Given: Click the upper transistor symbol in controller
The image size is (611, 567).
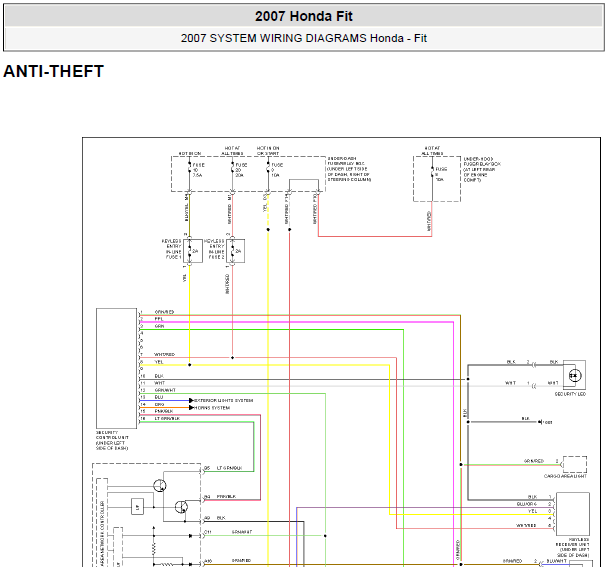Looking at the screenshot, I should point(160,486).
